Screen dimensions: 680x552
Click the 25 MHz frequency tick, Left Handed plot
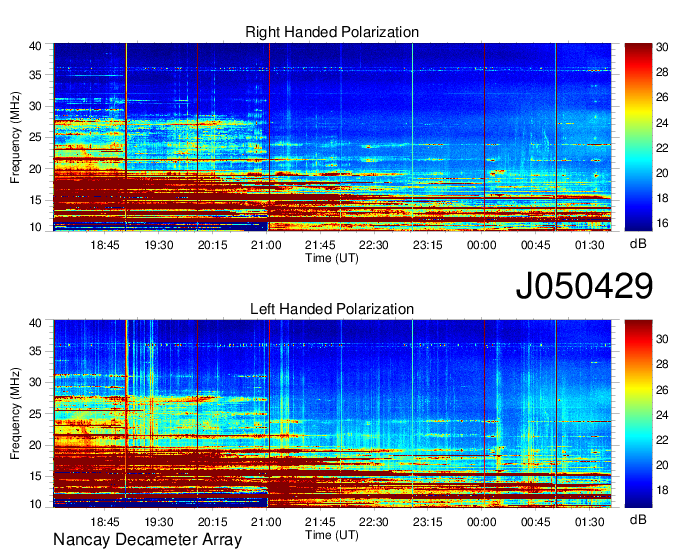(x=36, y=414)
